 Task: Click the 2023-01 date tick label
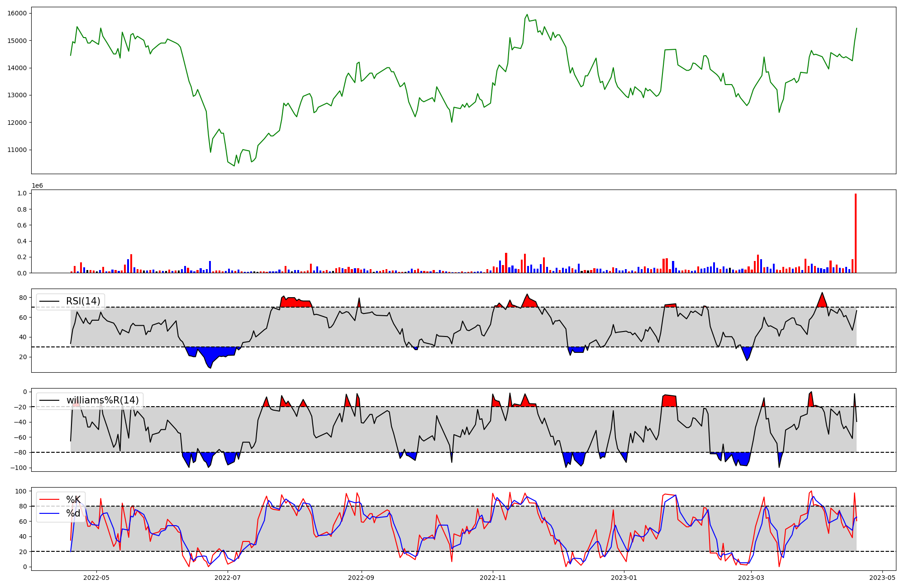pos(624,578)
